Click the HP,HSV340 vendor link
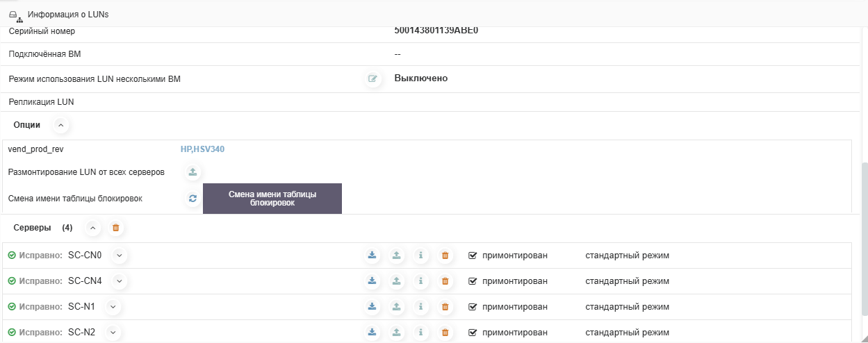 point(202,149)
